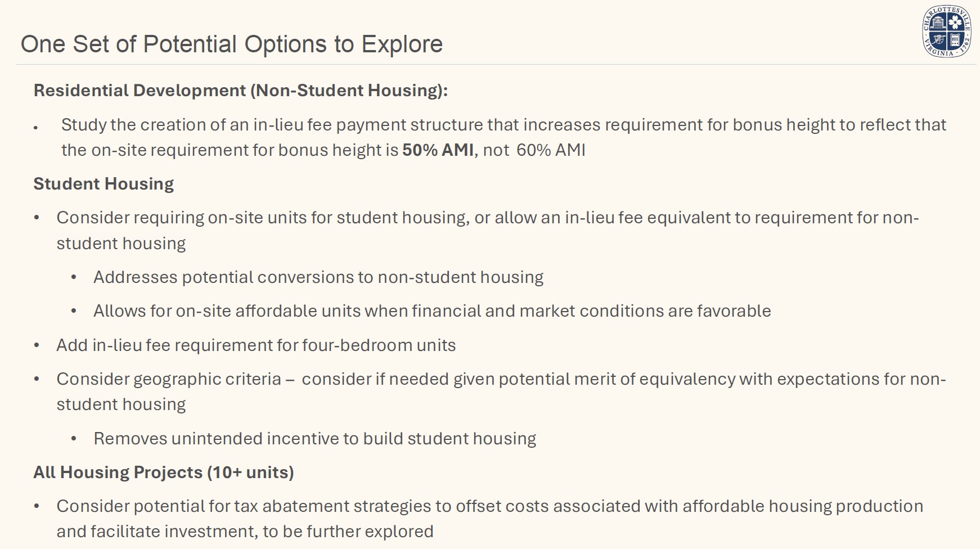Screen dimensions: 980x549
Task: Click the bullet marker before "Removes unintended incentive"
Action: (x=74, y=439)
